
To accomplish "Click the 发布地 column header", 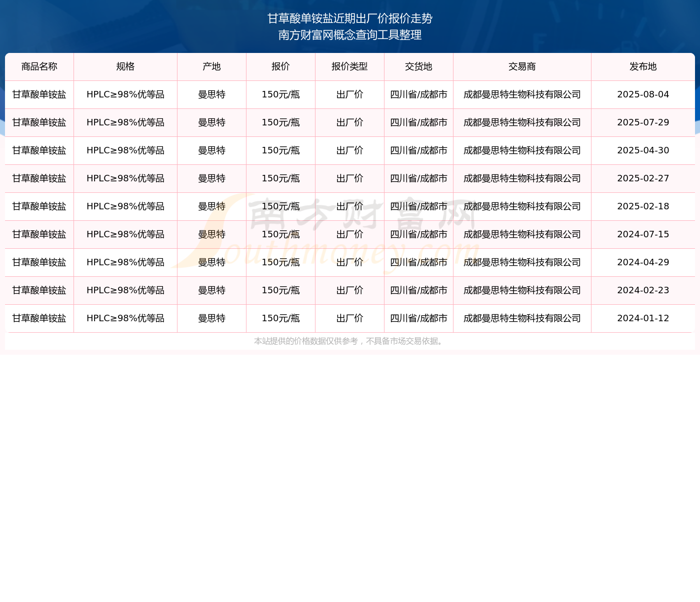I will click(643, 66).
